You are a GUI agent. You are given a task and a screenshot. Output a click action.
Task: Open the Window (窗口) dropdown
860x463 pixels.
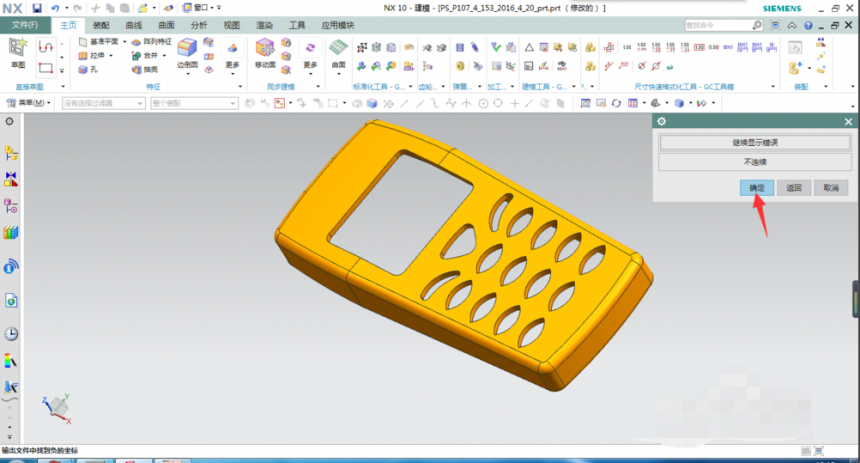[x=198, y=8]
